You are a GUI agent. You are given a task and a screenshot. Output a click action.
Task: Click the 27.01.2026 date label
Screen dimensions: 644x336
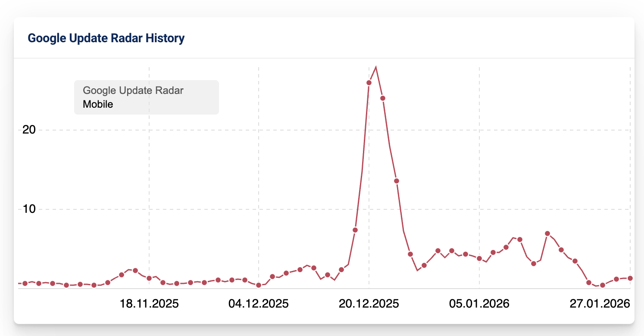coord(600,304)
